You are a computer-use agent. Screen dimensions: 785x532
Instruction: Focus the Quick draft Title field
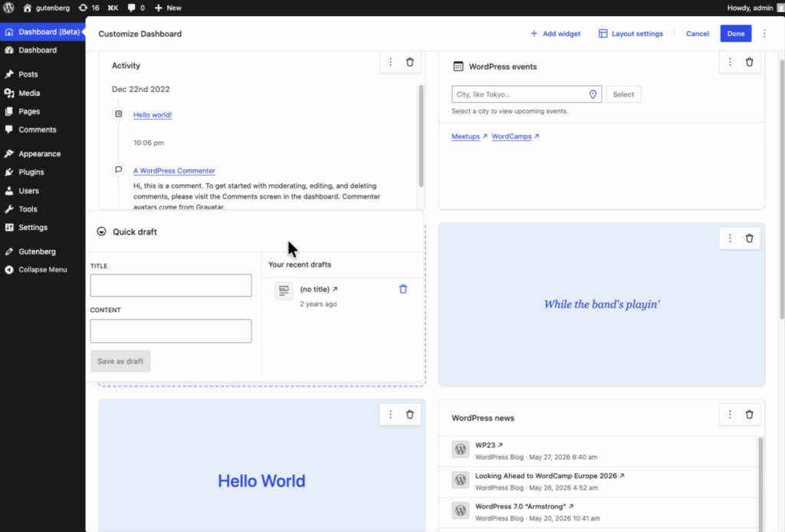pos(171,285)
